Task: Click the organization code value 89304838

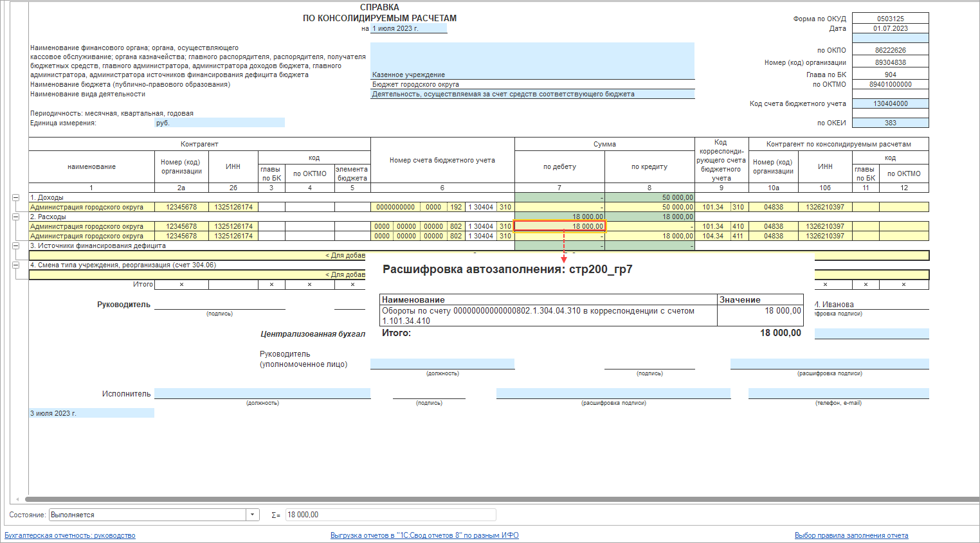Action: click(x=890, y=62)
